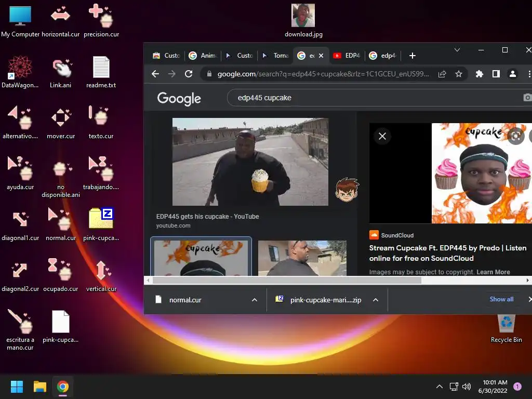Share this page from address bar
This screenshot has width=532, height=399.
click(442, 74)
